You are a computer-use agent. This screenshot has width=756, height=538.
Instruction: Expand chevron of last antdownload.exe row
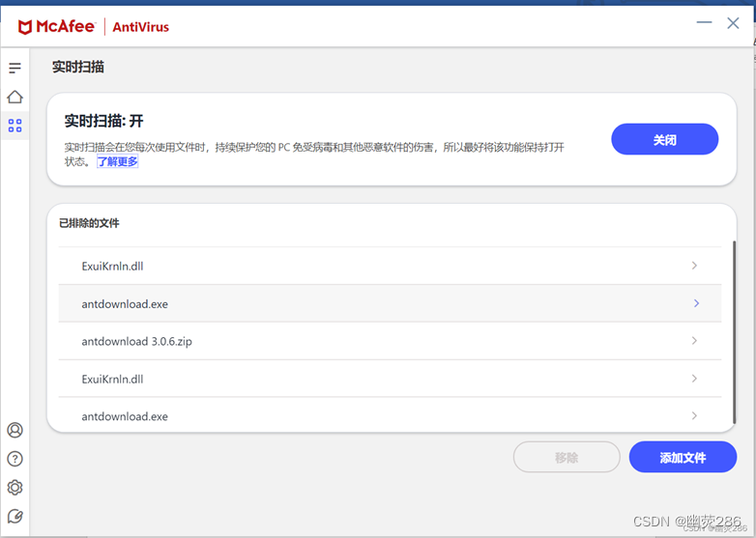[x=694, y=415]
